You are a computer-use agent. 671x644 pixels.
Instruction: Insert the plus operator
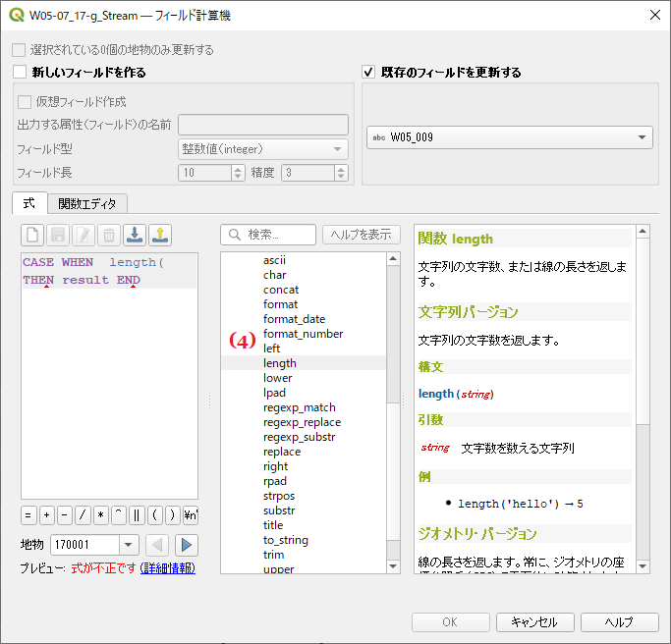(46, 515)
